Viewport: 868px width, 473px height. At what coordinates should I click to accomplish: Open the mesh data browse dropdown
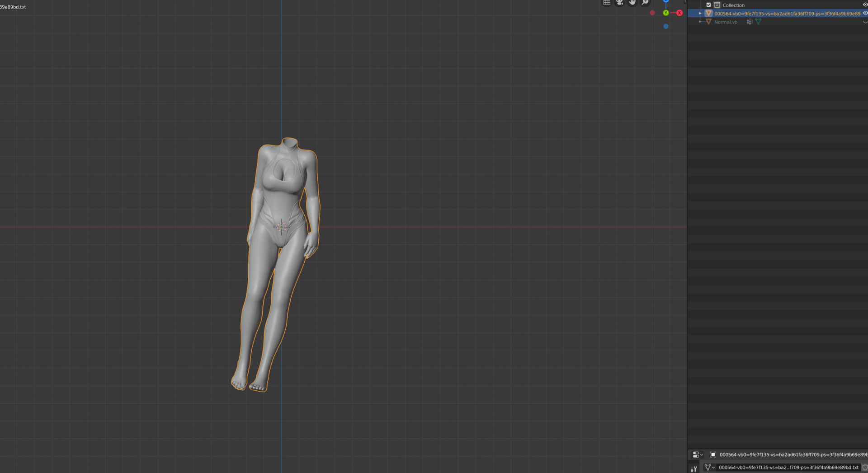709,468
